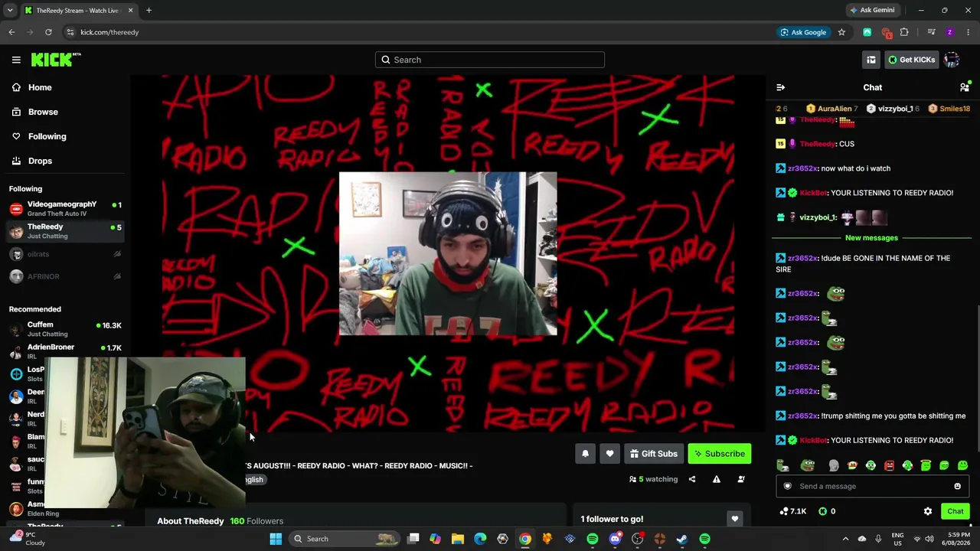Reload the page

coord(48,32)
